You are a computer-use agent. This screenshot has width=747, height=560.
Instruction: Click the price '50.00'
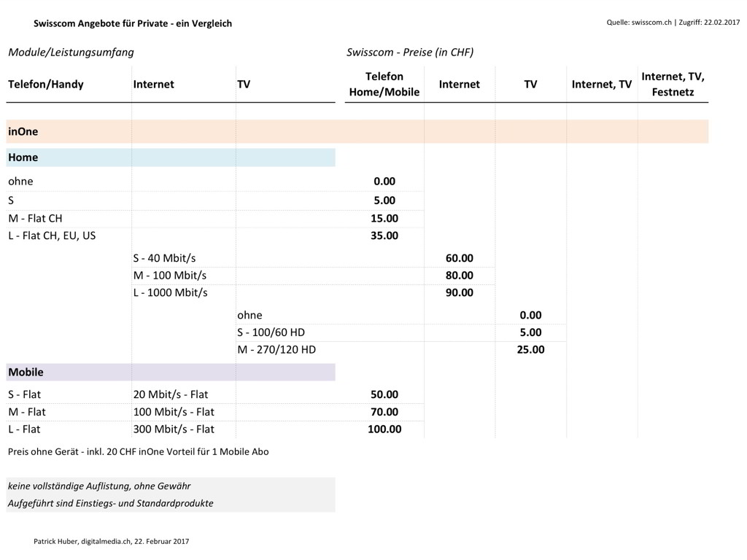point(384,394)
